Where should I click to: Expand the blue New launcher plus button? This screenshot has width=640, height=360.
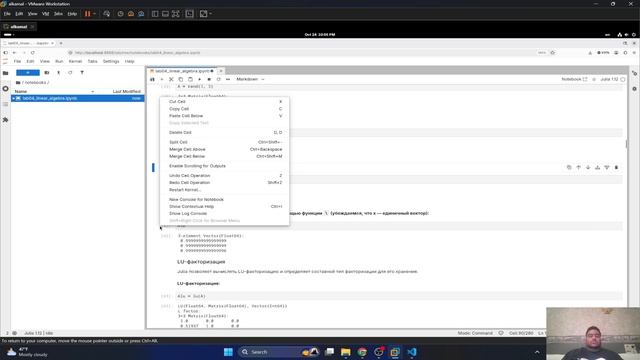coord(28,73)
